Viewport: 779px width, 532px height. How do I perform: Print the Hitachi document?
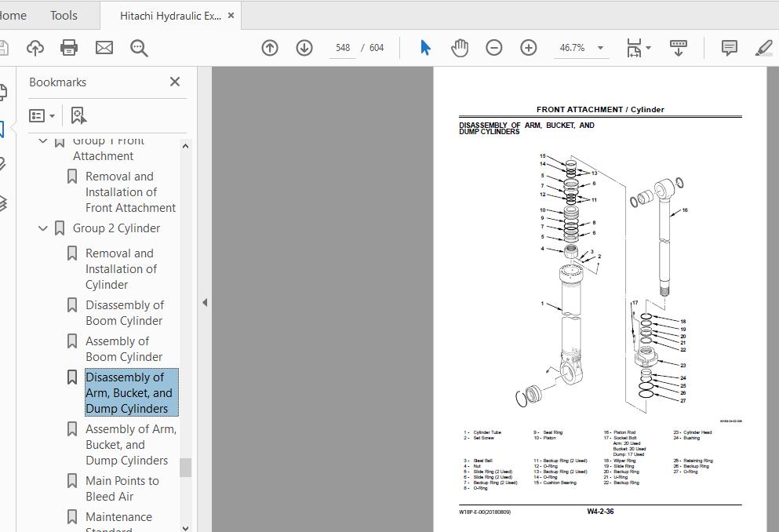tap(68, 48)
